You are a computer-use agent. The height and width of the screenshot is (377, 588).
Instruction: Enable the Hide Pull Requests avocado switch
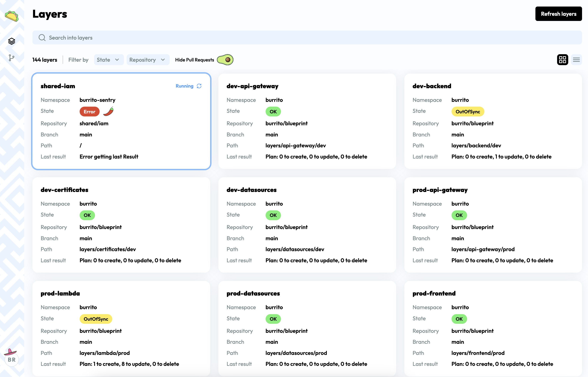coord(225,60)
